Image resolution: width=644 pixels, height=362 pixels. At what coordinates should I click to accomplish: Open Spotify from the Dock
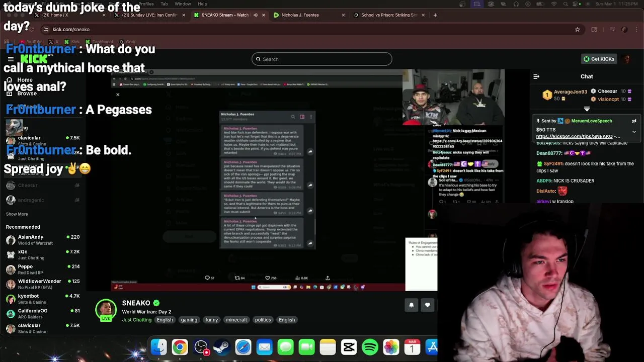tap(370, 347)
